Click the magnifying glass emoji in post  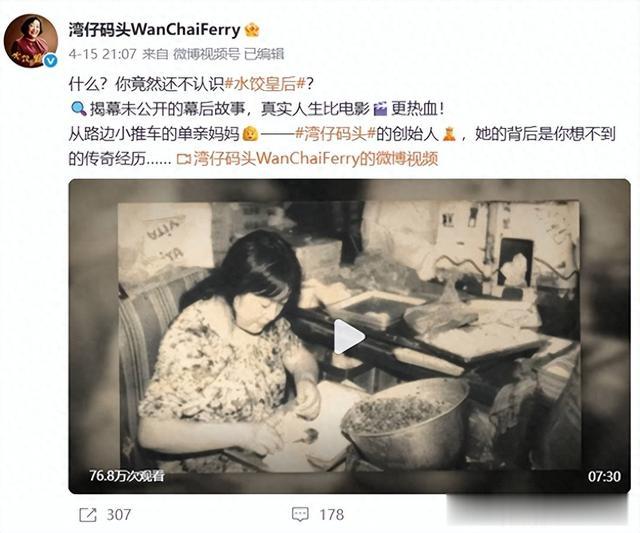pos(78,109)
